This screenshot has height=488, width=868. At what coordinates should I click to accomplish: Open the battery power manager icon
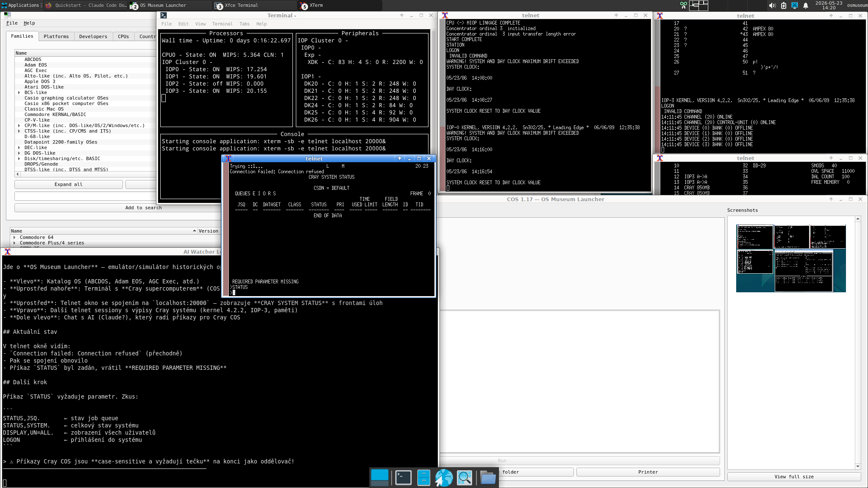pos(783,6)
